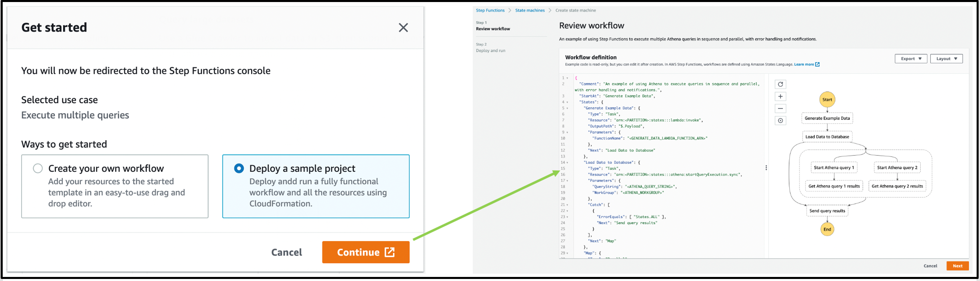This screenshot has height=281, width=980.
Task: Collapse the Parameters block at line 17
Action: 567,181
